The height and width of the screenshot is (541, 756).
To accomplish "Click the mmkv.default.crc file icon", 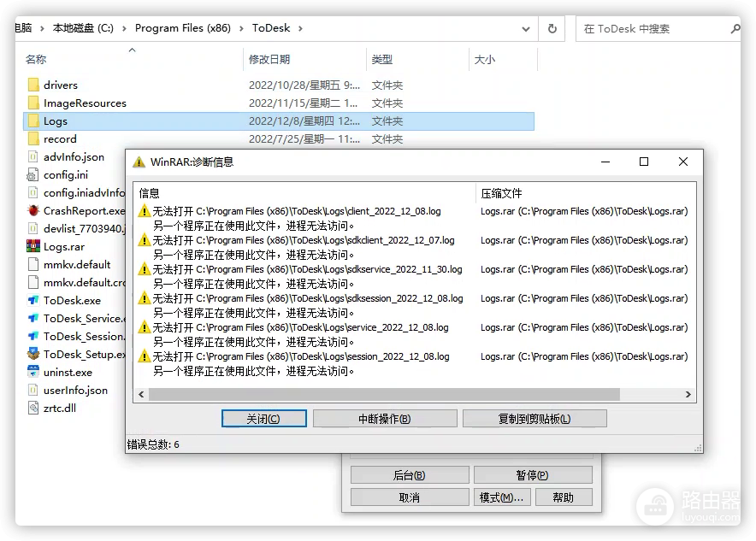I will (x=33, y=282).
